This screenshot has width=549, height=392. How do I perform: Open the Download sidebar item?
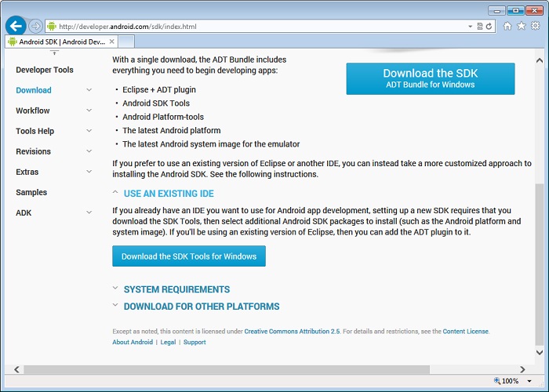34,90
